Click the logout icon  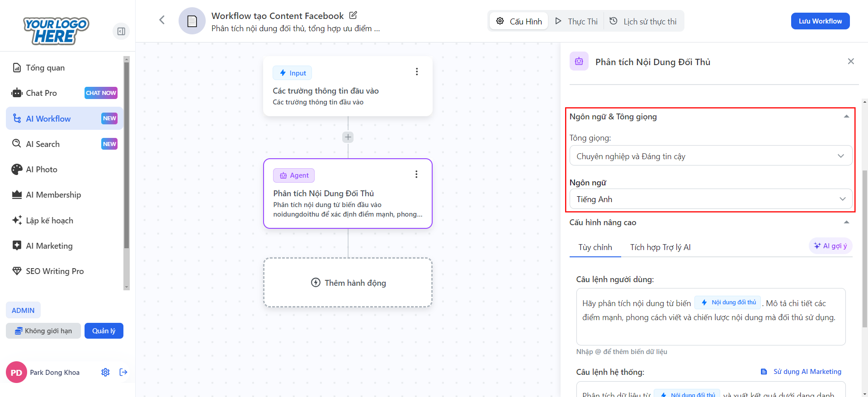pyautogui.click(x=123, y=372)
